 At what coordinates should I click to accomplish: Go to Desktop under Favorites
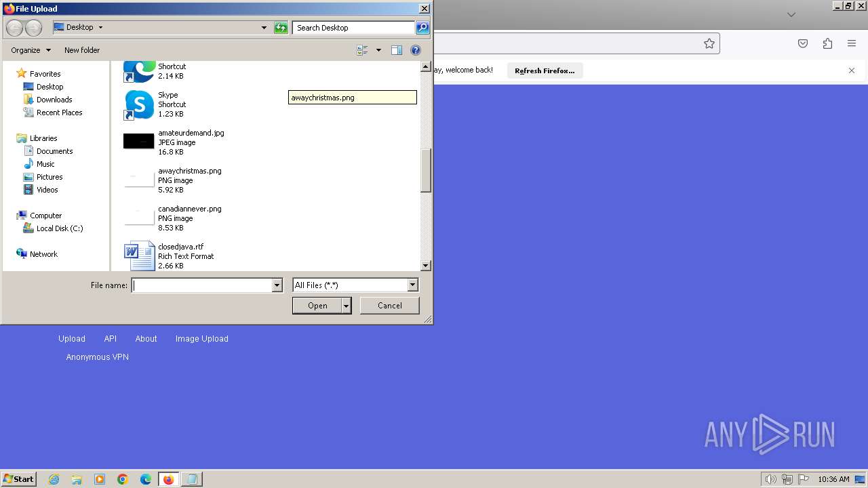50,87
